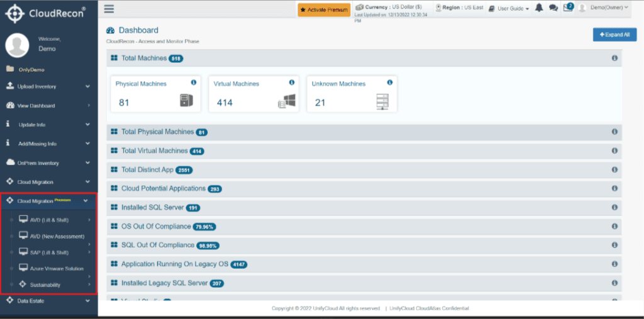Click the hamburger menu icon
The width and height of the screenshot is (644, 319).
pyautogui.click(x=109, y=9)
